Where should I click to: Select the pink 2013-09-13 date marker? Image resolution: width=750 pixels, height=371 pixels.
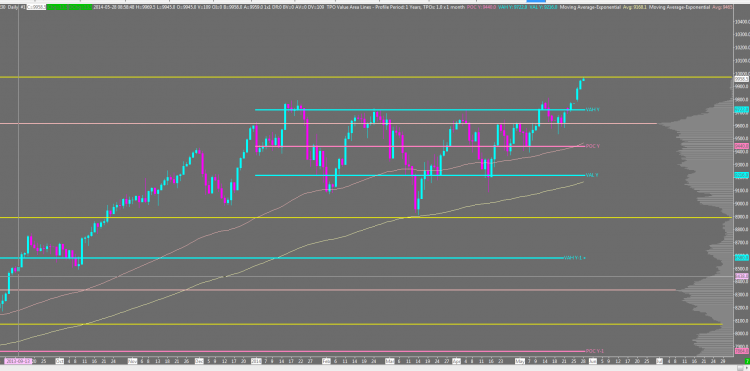coord(19,361)
